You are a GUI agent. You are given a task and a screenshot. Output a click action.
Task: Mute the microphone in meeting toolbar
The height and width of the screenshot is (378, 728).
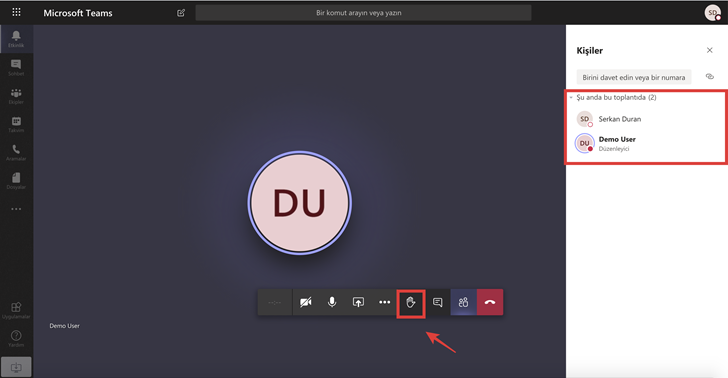[332, 303]
